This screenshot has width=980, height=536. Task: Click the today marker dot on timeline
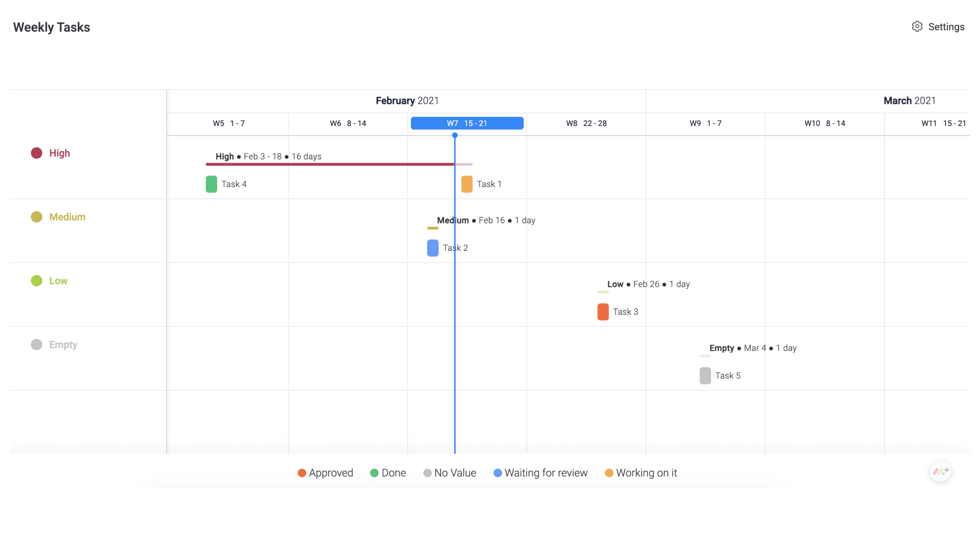coord(455,136)
